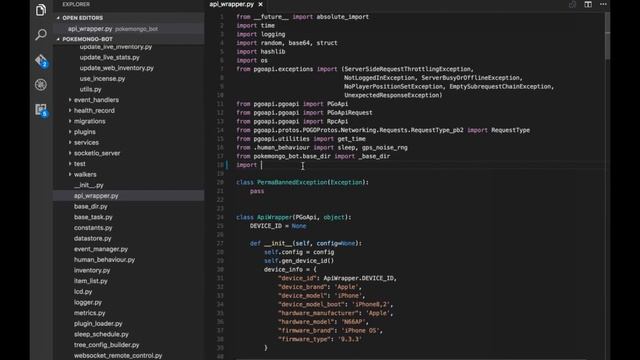The image size is (640, 360).
Task: Click 'DEVICE_ID = None' line
Action: click(x=278, y=226)
